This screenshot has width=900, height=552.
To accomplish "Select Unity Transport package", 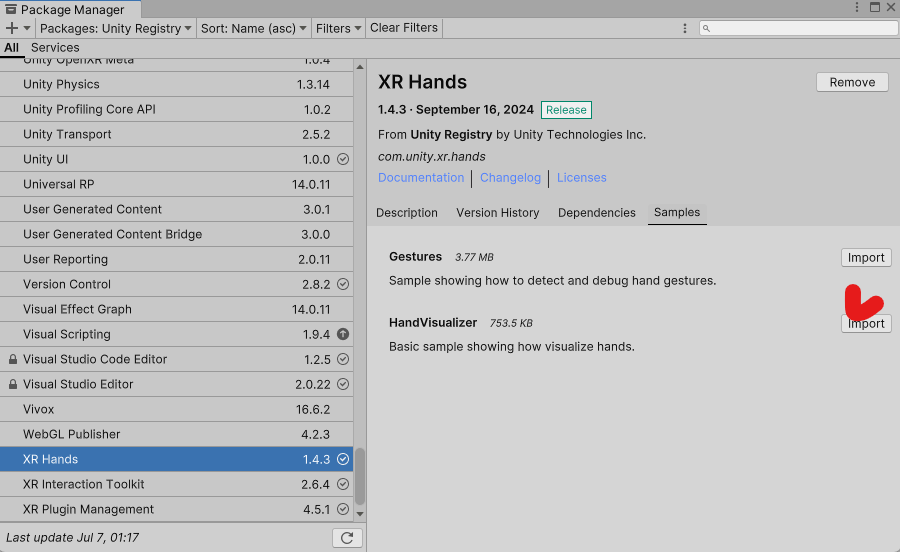I will (x=176, y=134).
